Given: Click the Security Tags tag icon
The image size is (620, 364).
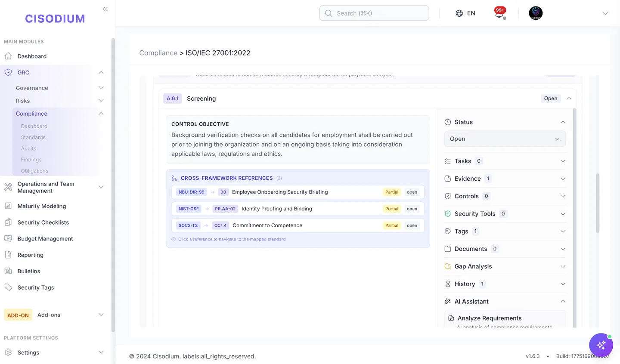Looking at the screenshot, I should (8, 287).
